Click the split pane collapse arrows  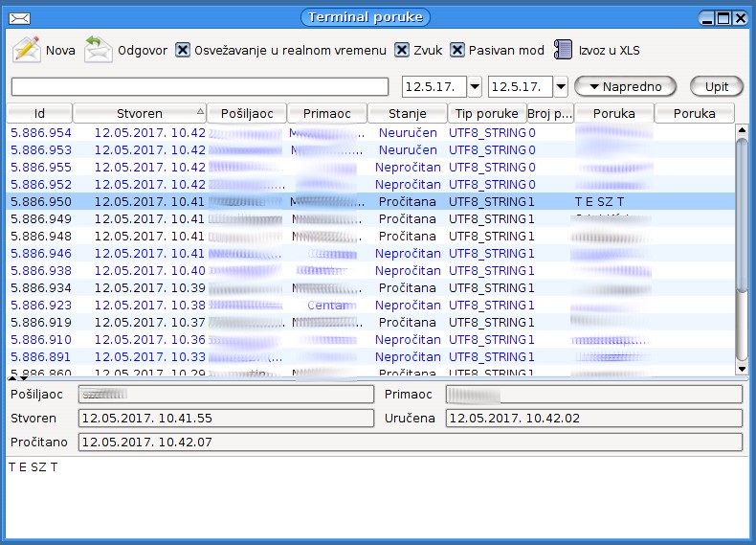pyautogui.click(x=17, y=378)
